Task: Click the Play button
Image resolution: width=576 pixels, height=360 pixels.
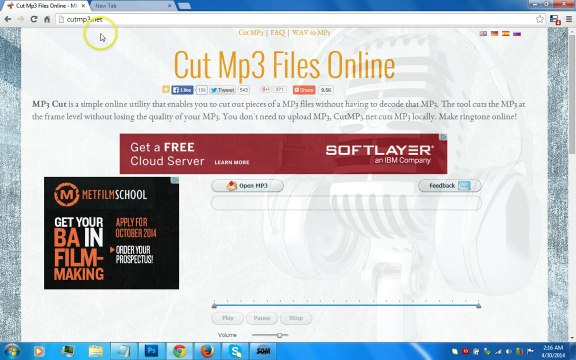Action: 227,318
